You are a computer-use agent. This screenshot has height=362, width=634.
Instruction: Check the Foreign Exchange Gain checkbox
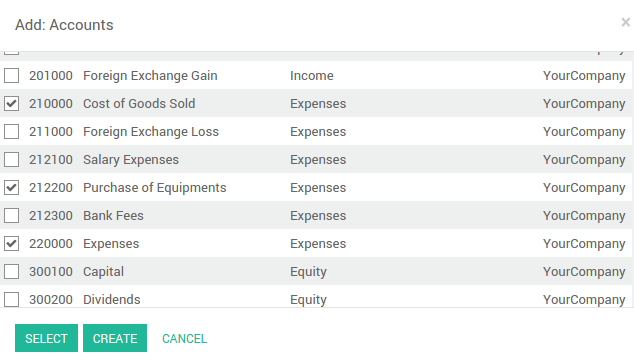11,75
